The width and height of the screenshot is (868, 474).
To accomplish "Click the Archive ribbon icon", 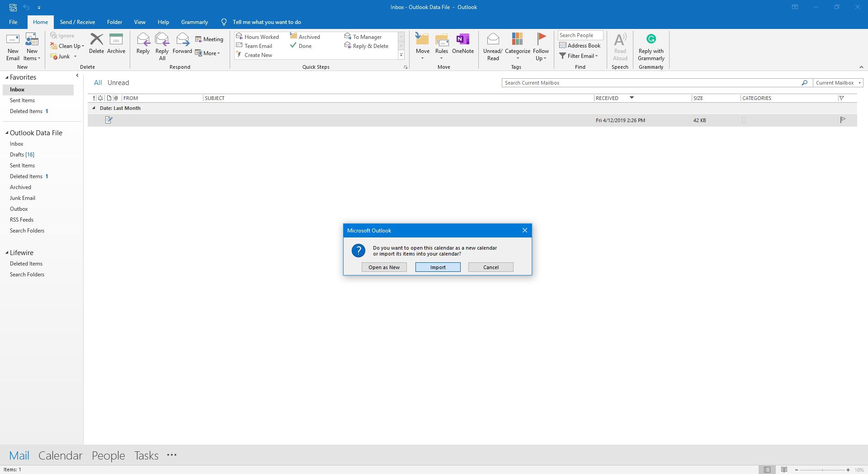I will (x=116, y=44).
